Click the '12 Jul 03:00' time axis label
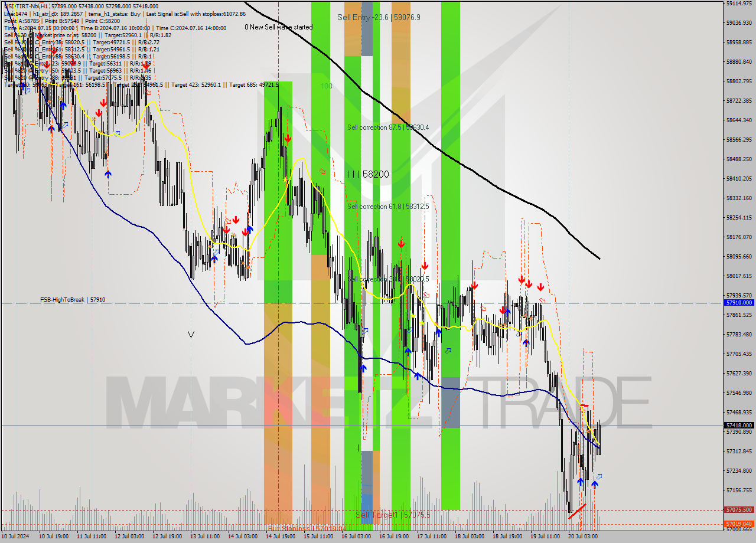This screenshot has height=543, width=756. click(x=129, y=537)
